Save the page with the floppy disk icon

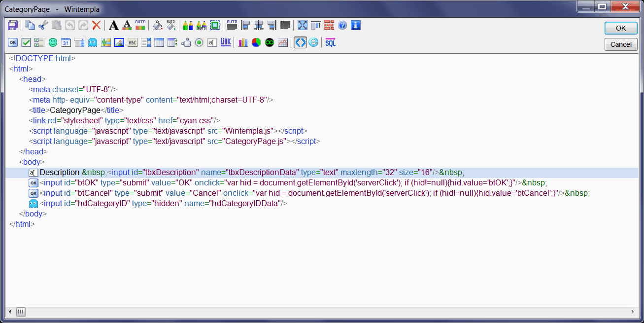pyautogui.click(x=13, y=25)
